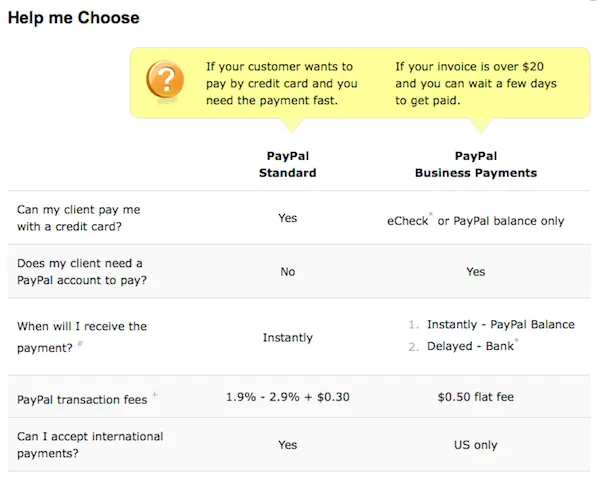
Task: Click "Can I accept international payments" question
Action: pos(90,444)
